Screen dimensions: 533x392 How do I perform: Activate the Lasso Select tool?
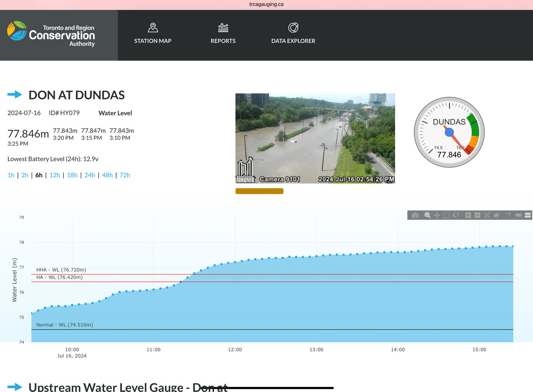coord(456,215)
